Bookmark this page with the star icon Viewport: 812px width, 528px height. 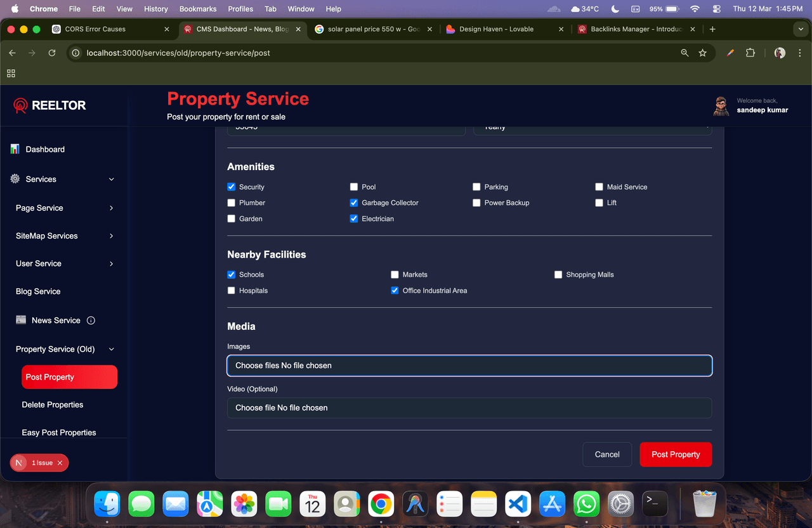click(702, 53)
